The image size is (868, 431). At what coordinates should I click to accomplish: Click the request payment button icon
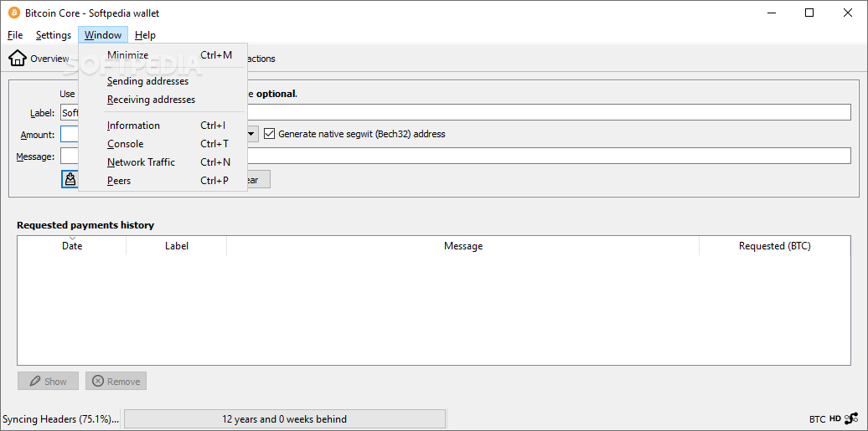tap(70, 179)
